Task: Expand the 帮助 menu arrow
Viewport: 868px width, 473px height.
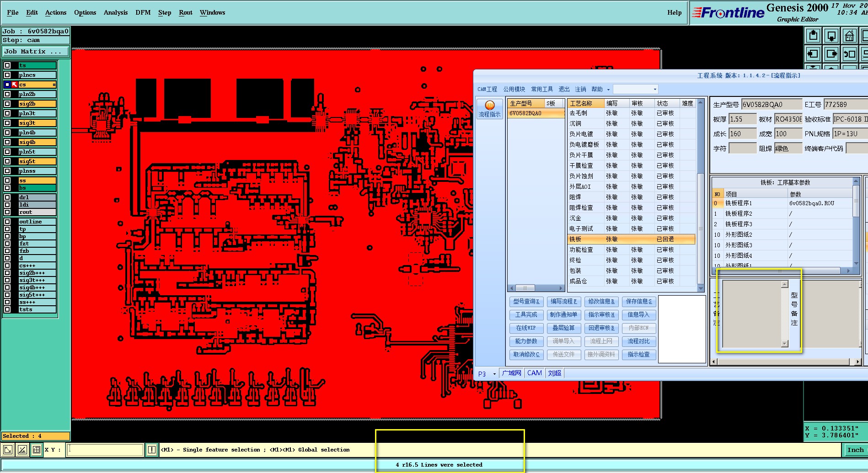Action: (x=608, y=90)
